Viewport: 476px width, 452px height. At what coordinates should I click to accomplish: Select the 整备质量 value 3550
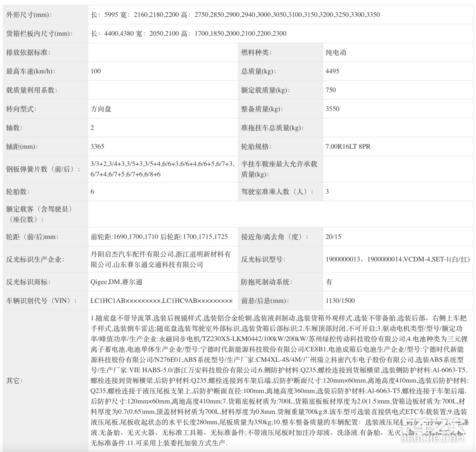[332, 109]
